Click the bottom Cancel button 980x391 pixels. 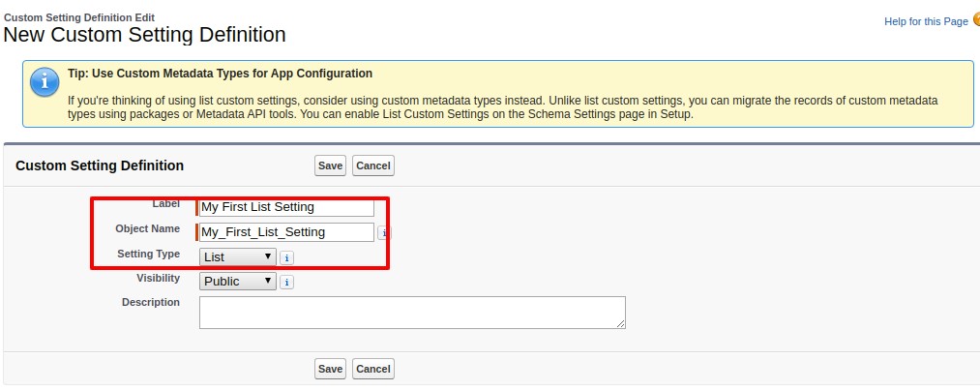(372, 369)
